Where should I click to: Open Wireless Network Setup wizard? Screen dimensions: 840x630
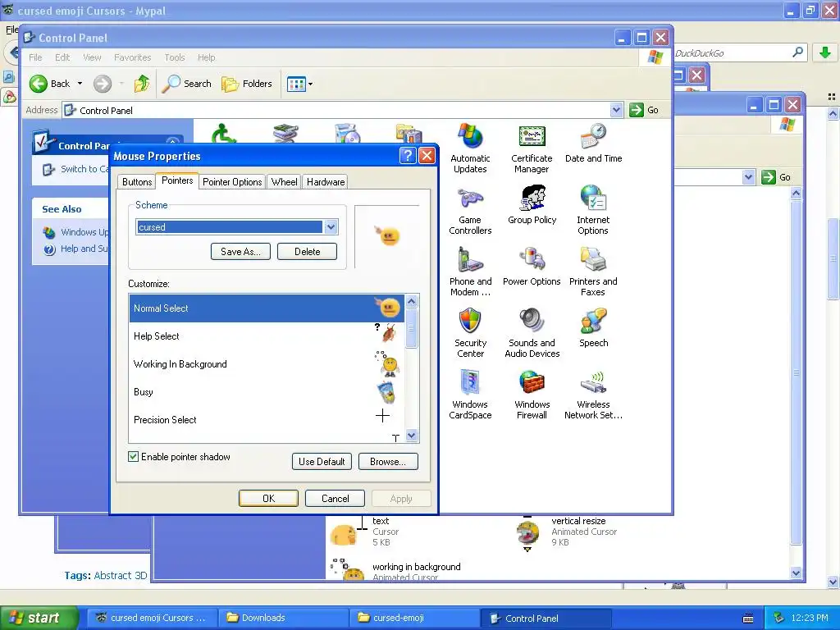point(593,395)
